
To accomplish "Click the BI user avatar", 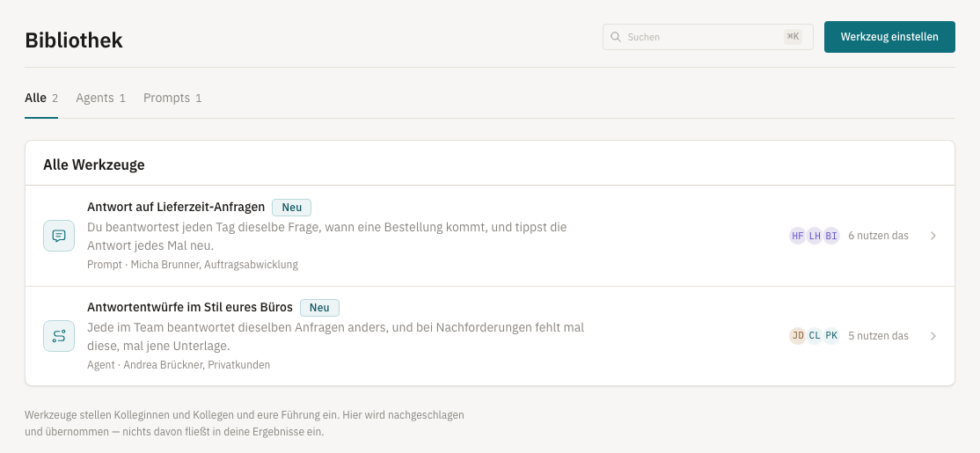I will [831, 236].
